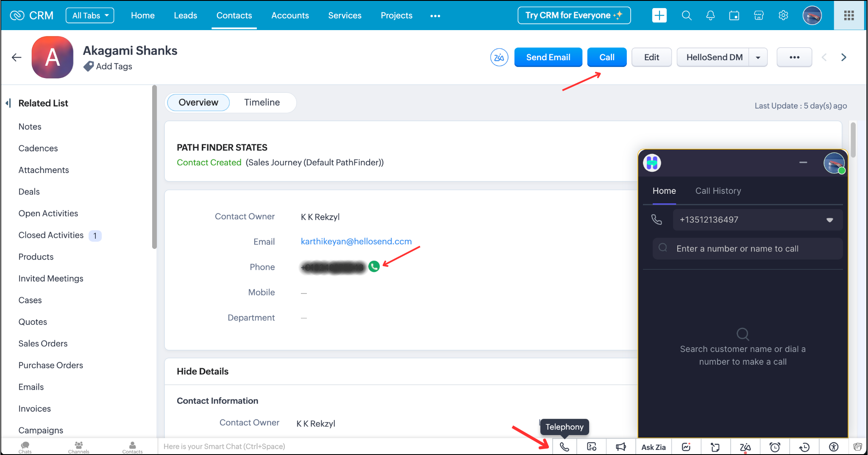Open Channels in the bottom bar
The height and width of the screenshot is (455, 868).
79,447
